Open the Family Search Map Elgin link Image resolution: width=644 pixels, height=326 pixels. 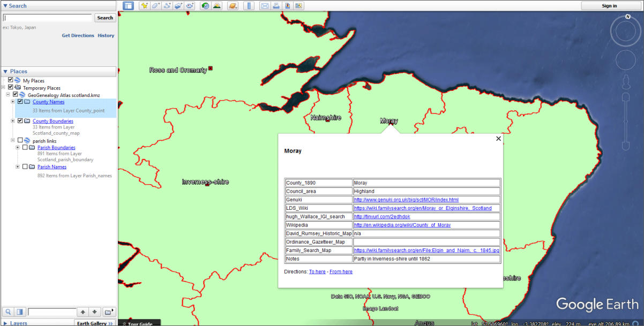(426, 250)
